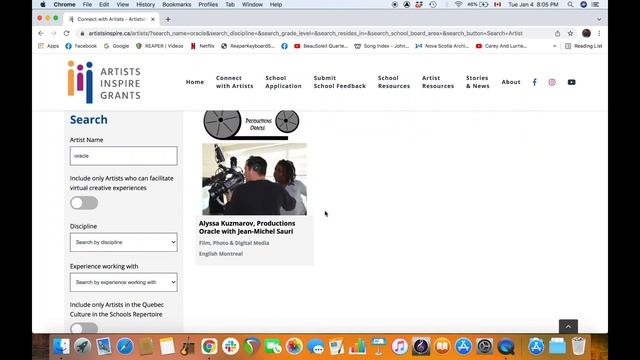Open the History menu in the menu bar
Screen dimensions: 640x360
(x=145, y=4)
